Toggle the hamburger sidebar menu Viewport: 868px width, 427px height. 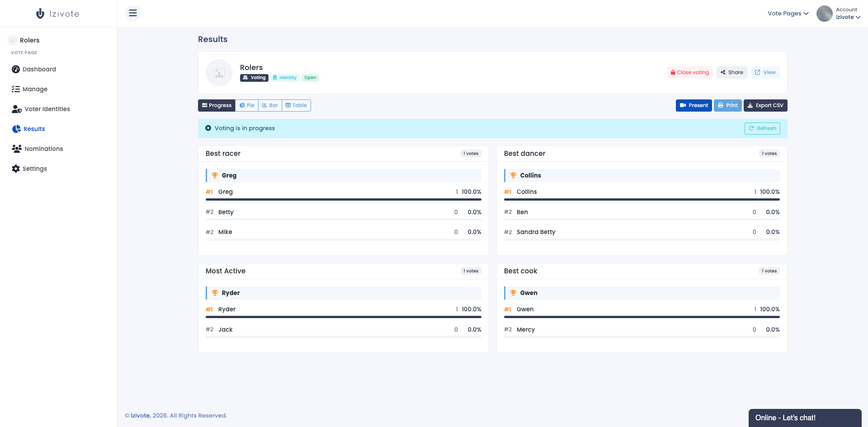[x=133, y=13]
